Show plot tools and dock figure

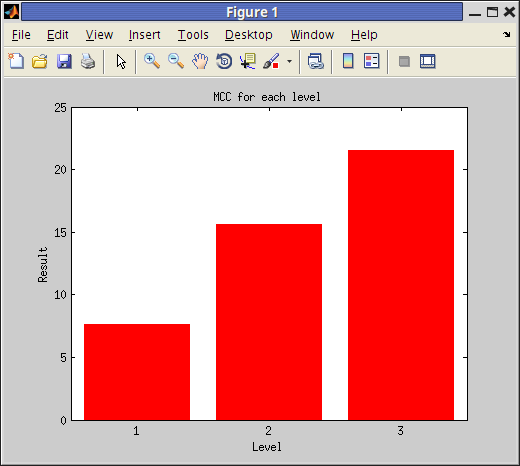click(428, 61)
